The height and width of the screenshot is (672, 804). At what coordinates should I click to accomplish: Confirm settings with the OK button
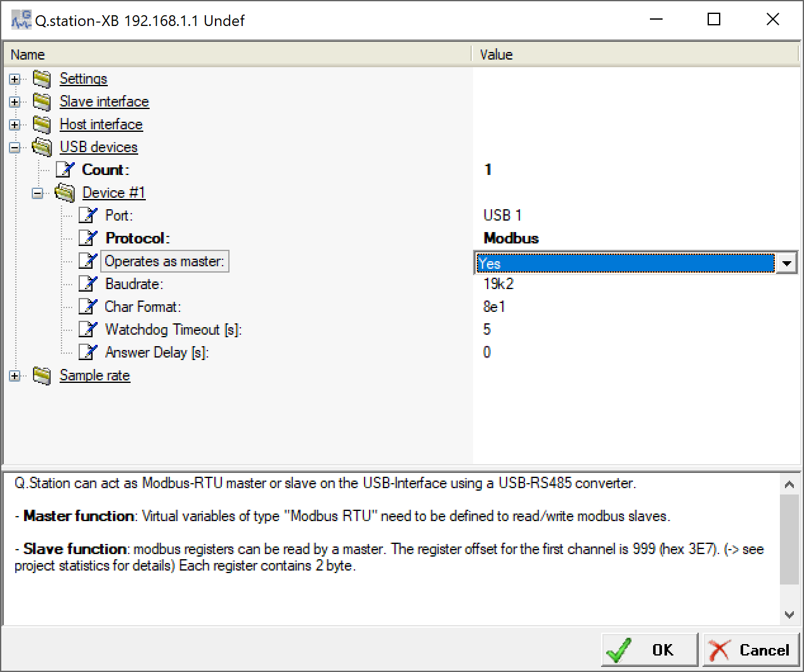pyautogui.click(x=648, y=649)
